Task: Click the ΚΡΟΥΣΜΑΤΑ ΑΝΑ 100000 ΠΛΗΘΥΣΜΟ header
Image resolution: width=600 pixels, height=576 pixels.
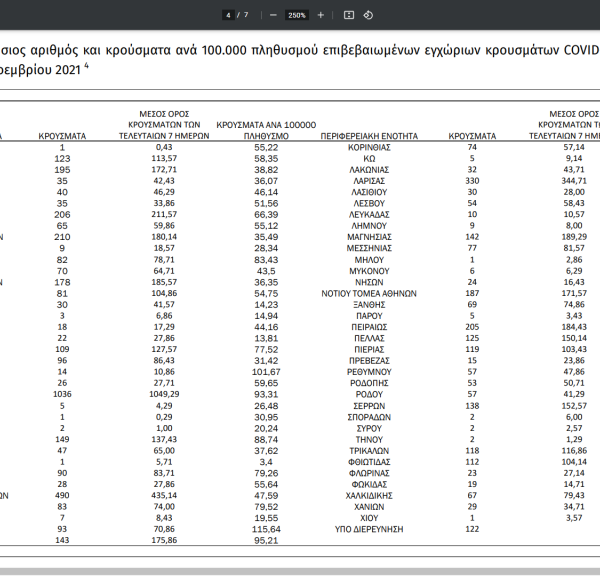Action: (x=266, y=131)
